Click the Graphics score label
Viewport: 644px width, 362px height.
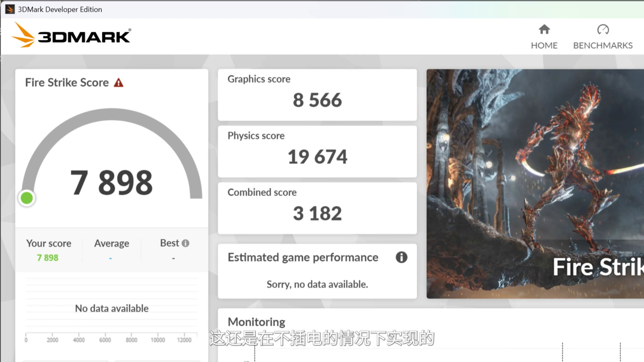tap(259, 79)
